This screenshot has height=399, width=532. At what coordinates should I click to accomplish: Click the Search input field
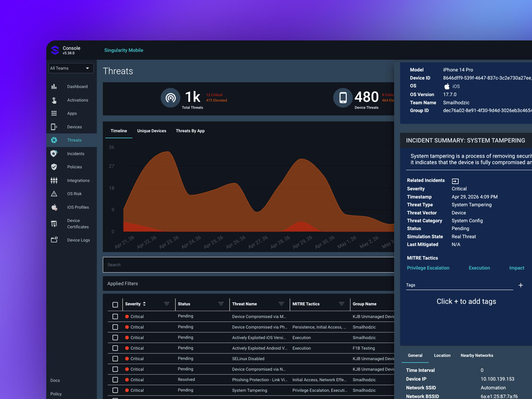249,265
